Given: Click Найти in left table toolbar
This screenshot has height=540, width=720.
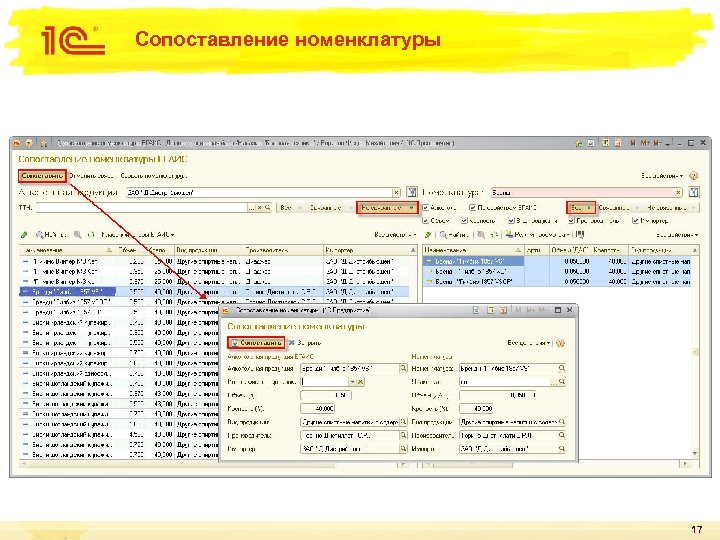Looking at the screenshot, I should tap(51, 235).
